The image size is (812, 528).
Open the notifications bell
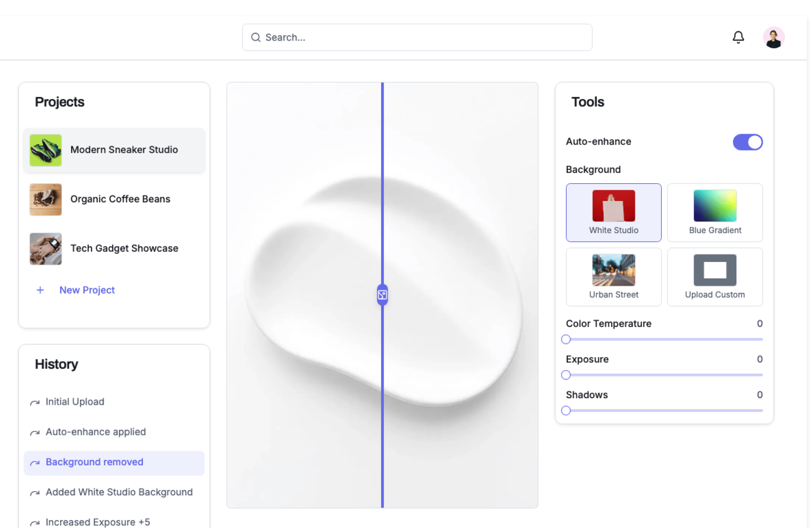pos(738,37)
